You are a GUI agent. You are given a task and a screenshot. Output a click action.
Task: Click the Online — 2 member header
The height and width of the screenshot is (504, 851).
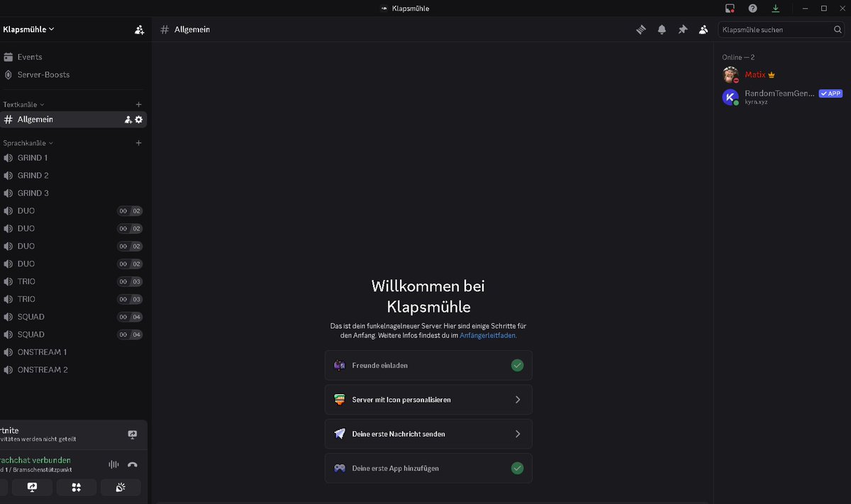pos(738,57)
